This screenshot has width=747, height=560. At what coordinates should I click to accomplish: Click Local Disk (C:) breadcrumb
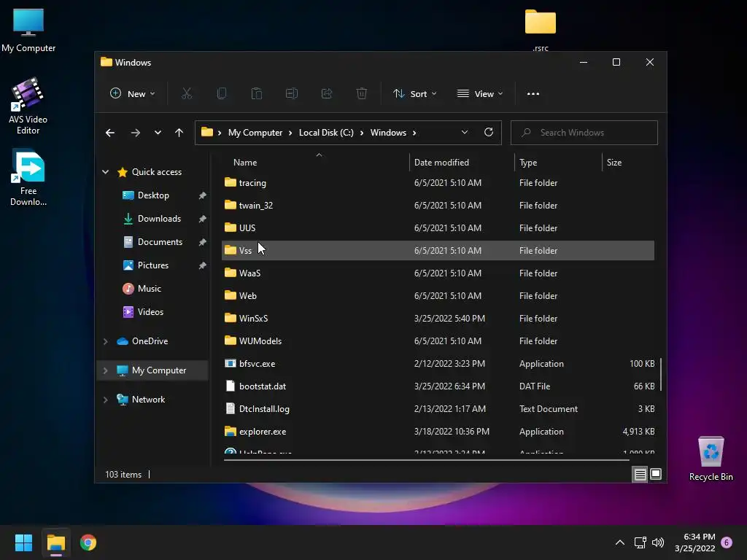point(326,133)
